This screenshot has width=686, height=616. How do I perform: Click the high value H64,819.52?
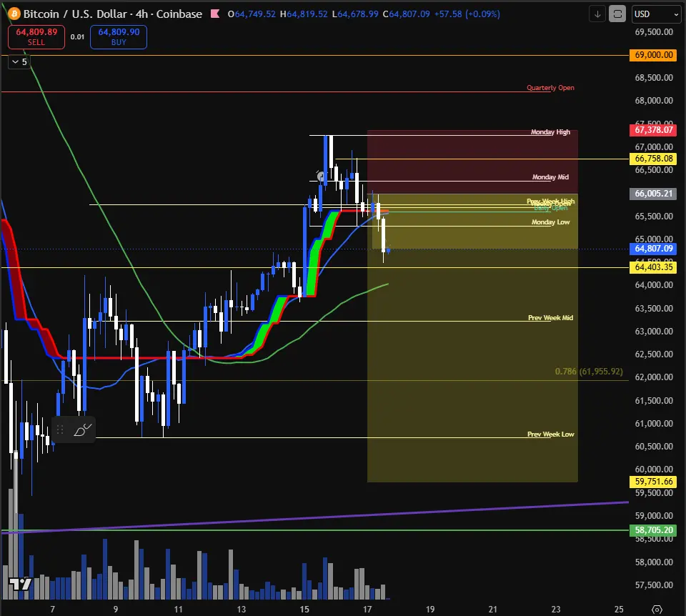[x=304, y=14]
